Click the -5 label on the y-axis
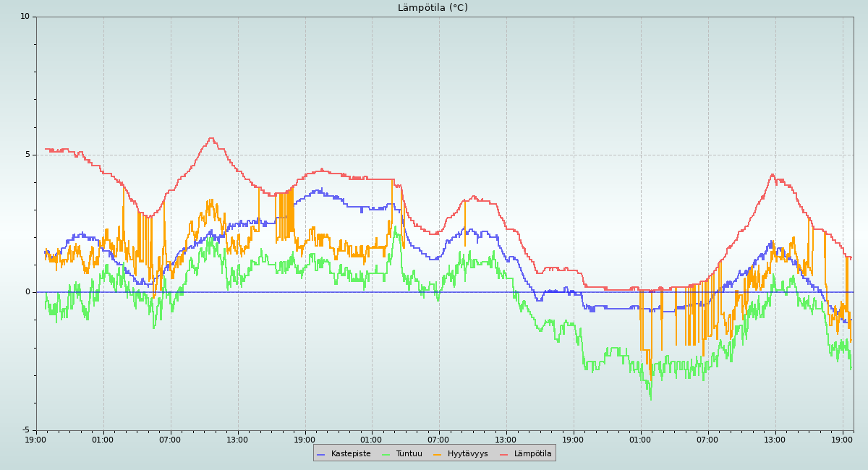 pos(25,430)
